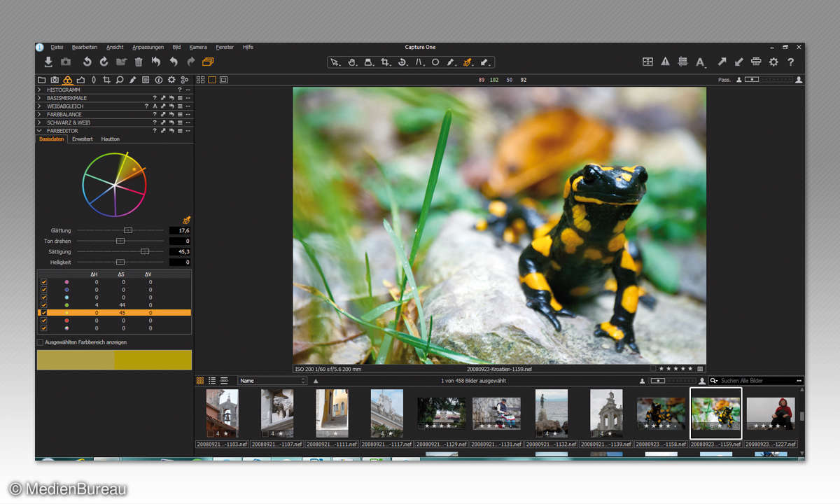Uncheck the green color range row checkbox
Viewport: 840px width, 504px height.
pos(43,304)
